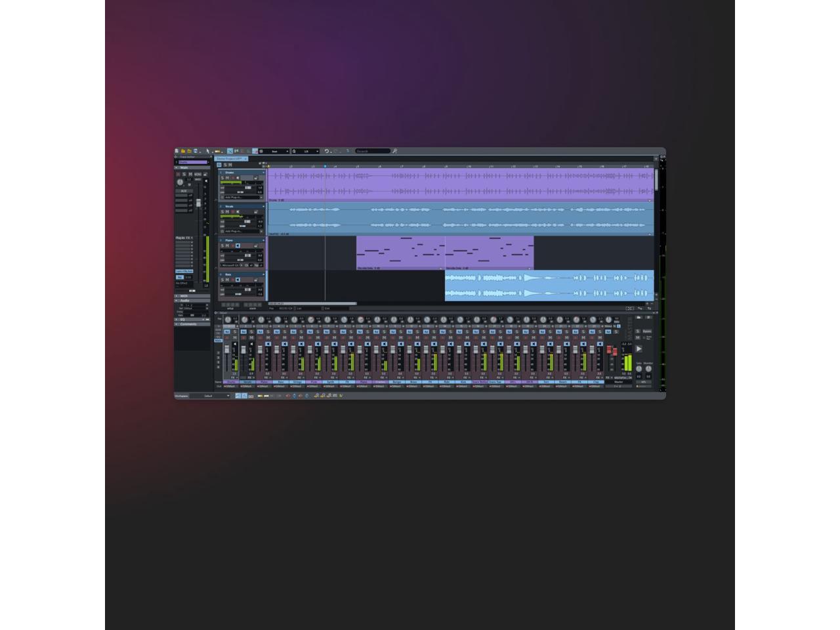840x630 pixels.
Task: Expand the Comments section in Track Editor
Action: (188, 324)
